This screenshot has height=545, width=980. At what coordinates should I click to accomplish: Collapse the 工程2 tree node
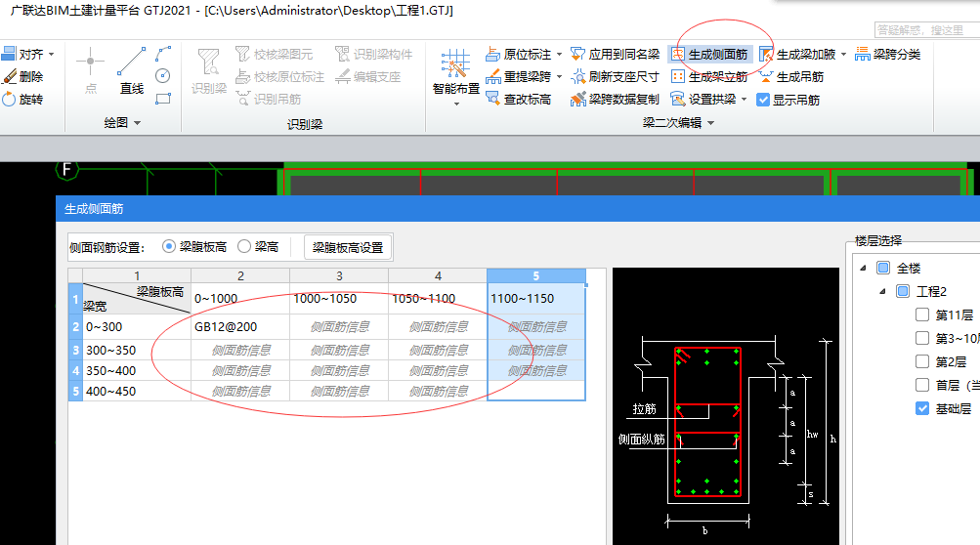(x=882, y=291)
